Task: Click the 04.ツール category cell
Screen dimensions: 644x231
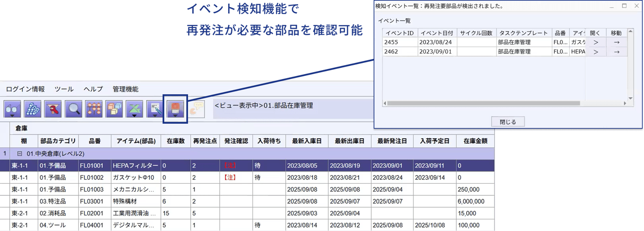Action: tap(57, 226)
